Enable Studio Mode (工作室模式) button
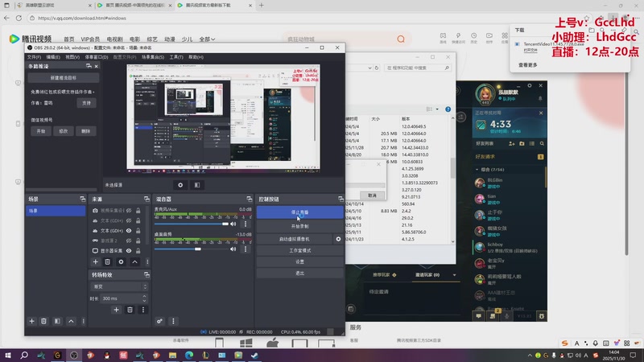 click(x=299, y=250)
